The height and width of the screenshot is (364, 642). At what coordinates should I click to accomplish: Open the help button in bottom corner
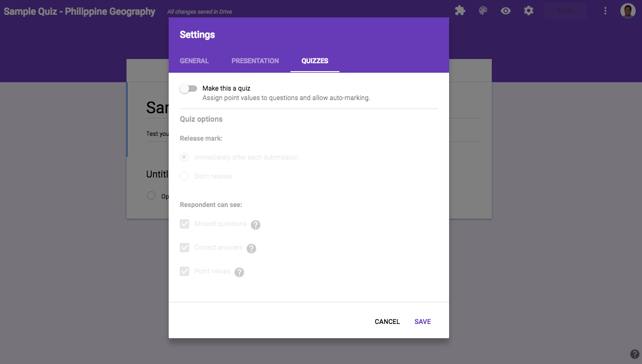pos(635,354)
